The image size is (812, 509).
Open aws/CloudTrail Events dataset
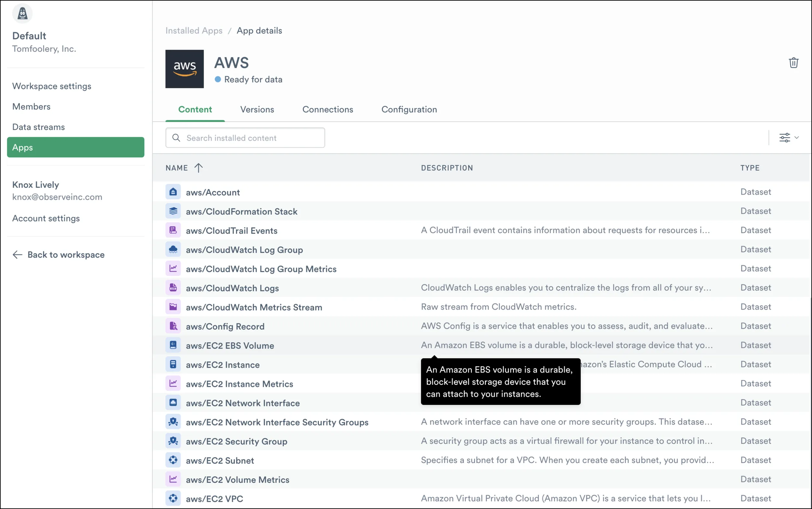pos(232,231)
